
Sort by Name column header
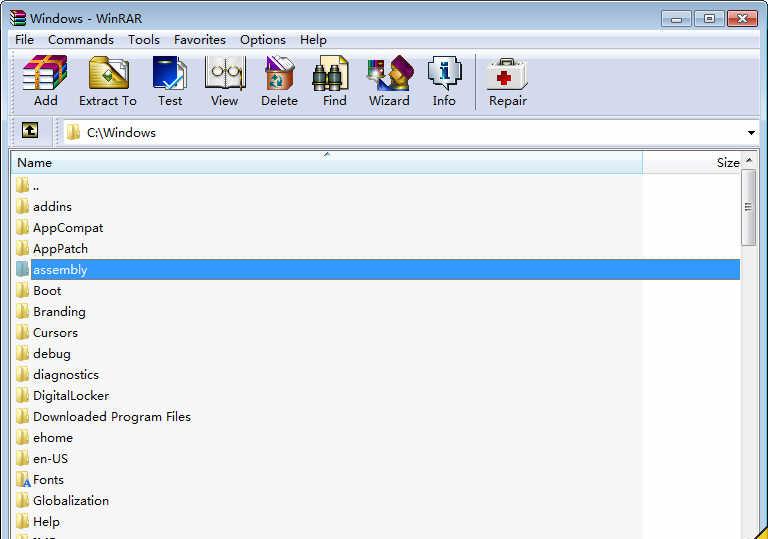[x=326, y=163]
